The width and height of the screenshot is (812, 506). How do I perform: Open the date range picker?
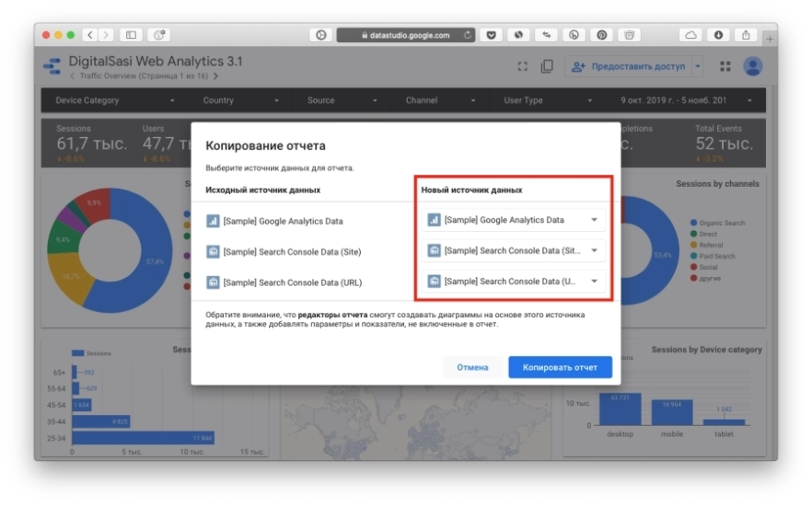(685, 100)
